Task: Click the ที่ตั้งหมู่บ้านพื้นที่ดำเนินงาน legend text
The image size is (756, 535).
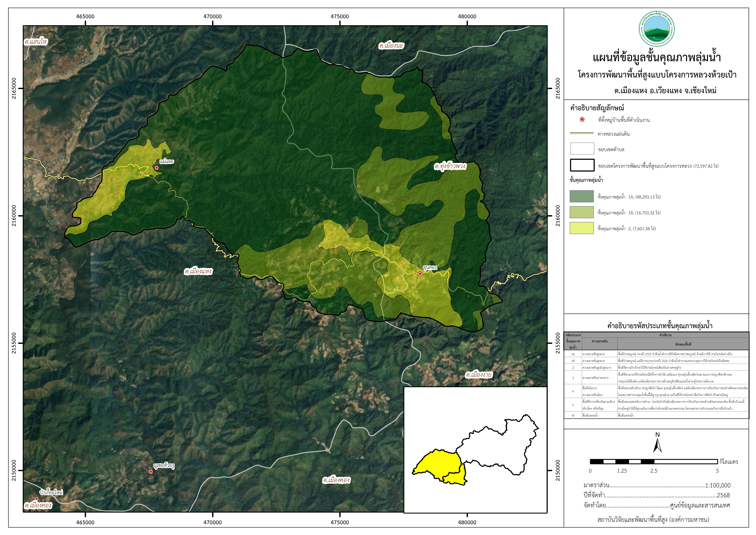Action: pyautogui.click(x=624, y=120)
